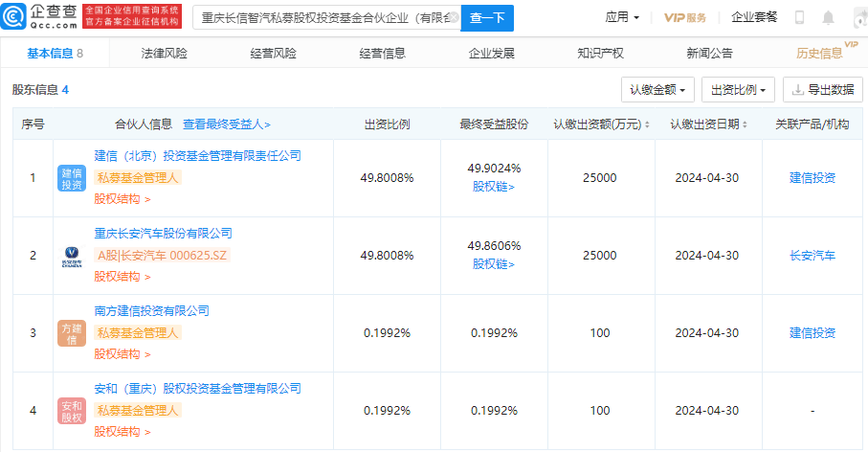Switch to the 法律风险 tab
The width and height of the screenshot is (868, 452).
pyautogui.click(x=164, y=54)
